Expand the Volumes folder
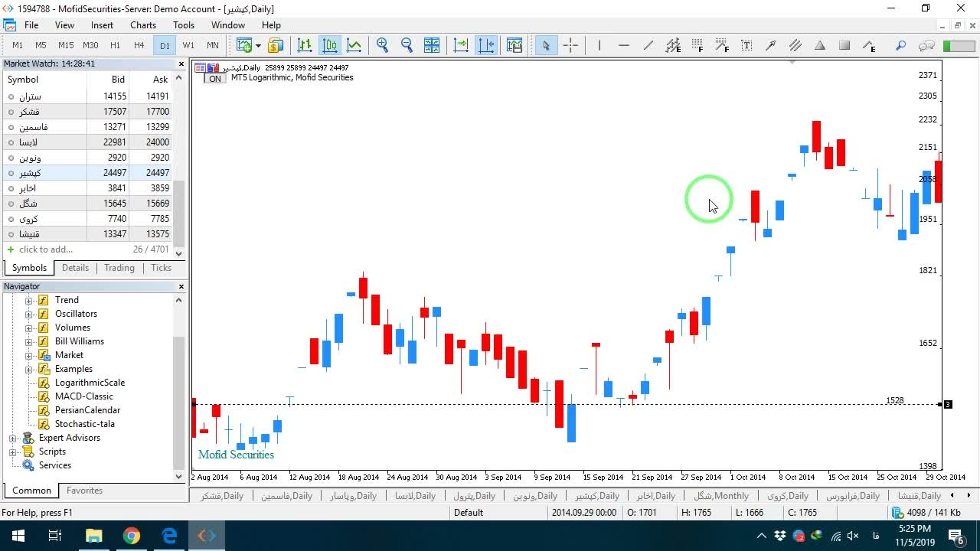The width and height of the screenshot is (980, 551). point(29,328)
